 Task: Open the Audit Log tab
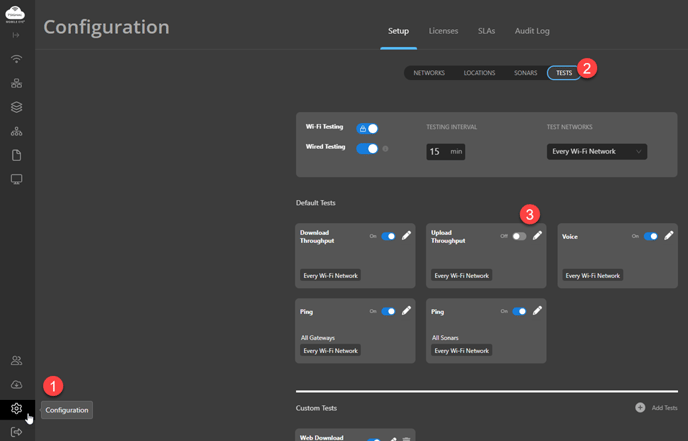[x=532, y=31]
